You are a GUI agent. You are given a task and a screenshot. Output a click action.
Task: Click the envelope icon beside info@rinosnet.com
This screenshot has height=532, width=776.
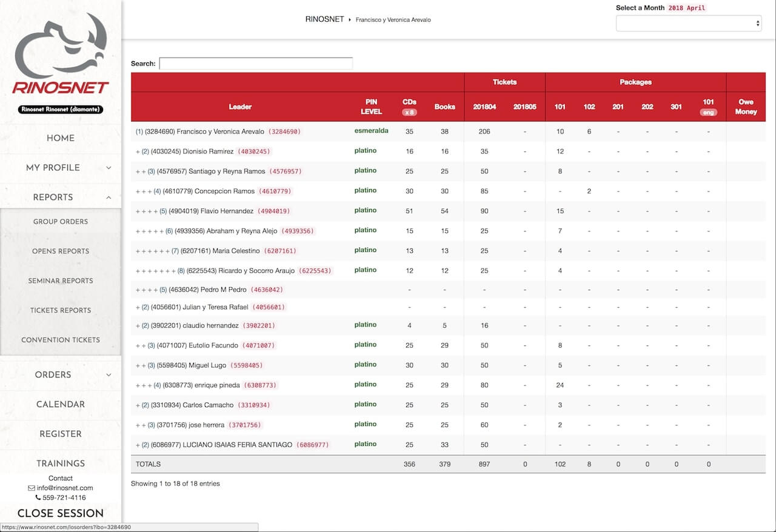pos(32,488)
